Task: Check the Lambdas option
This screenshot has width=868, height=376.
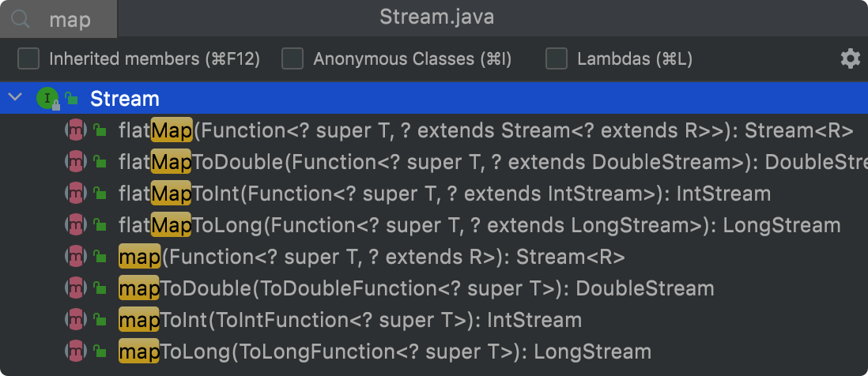Action: tap(557, 58)
